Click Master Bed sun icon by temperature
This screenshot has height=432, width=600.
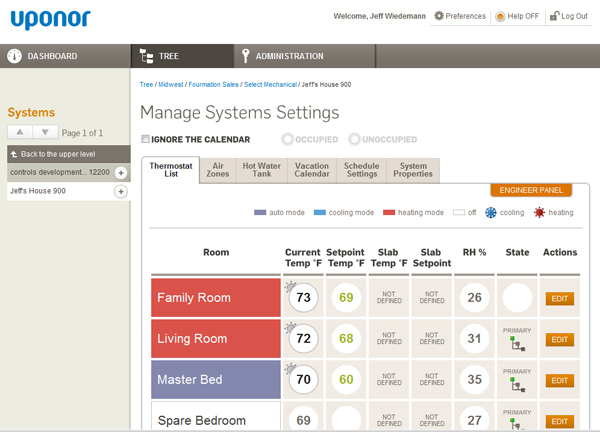tap(290, 368)
